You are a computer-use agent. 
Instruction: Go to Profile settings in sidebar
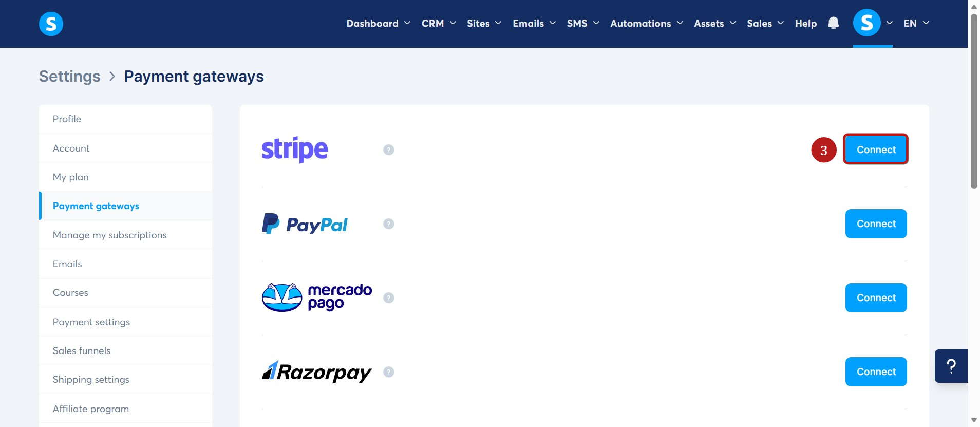(x=125, y=119)
